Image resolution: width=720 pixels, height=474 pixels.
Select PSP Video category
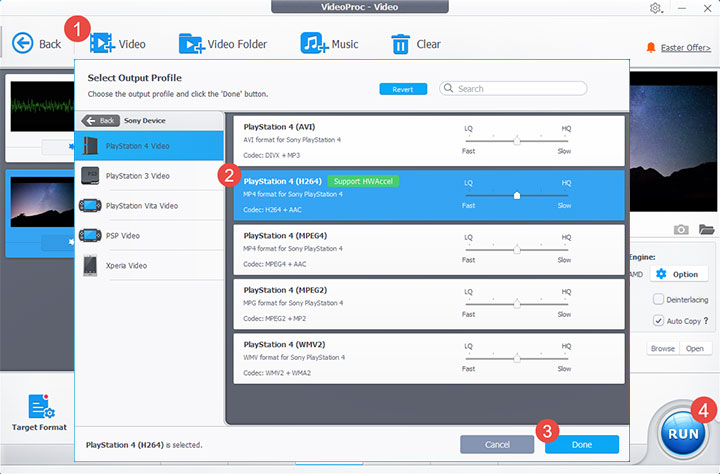(x=149, y=235)
